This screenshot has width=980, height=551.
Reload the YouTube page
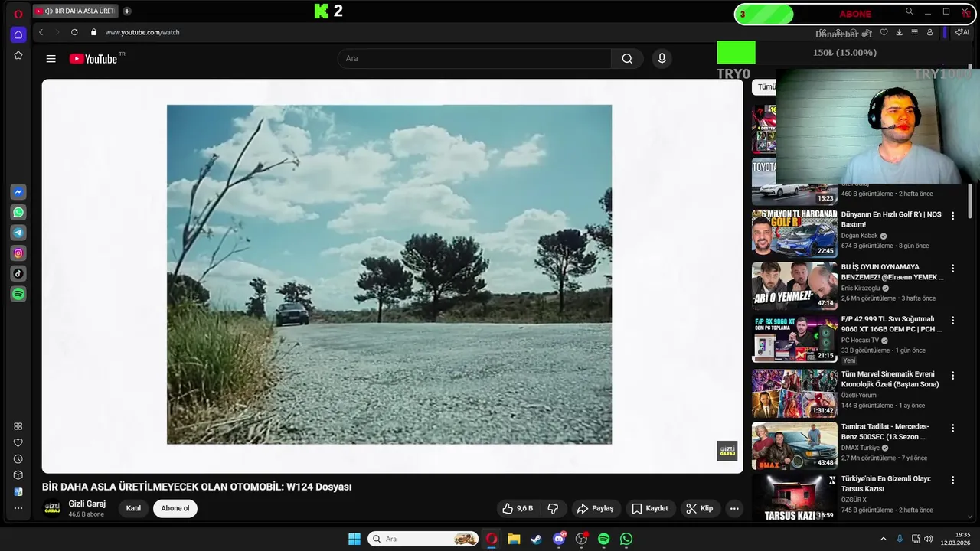pos(74,32)
